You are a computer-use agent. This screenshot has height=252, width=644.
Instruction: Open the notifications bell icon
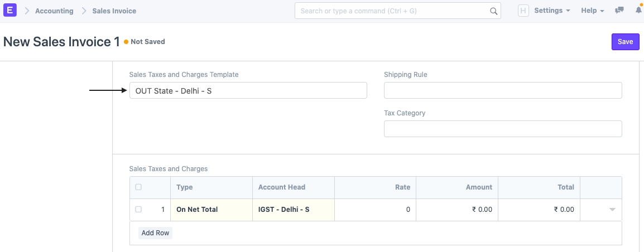click(638, 11)
